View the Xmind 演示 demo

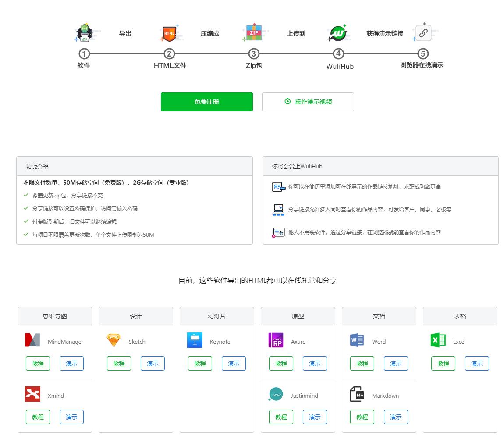point(72,417)
